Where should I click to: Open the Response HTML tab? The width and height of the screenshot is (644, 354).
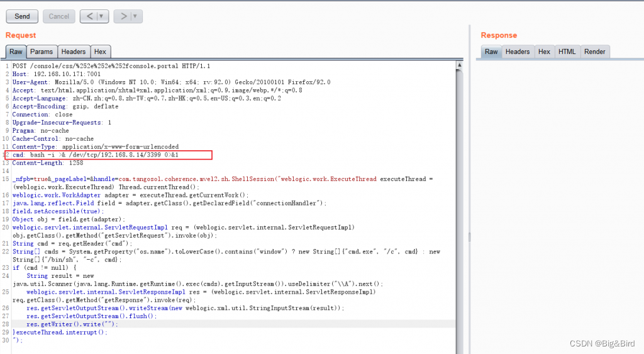pyautogui.click(x=567, y=52)
